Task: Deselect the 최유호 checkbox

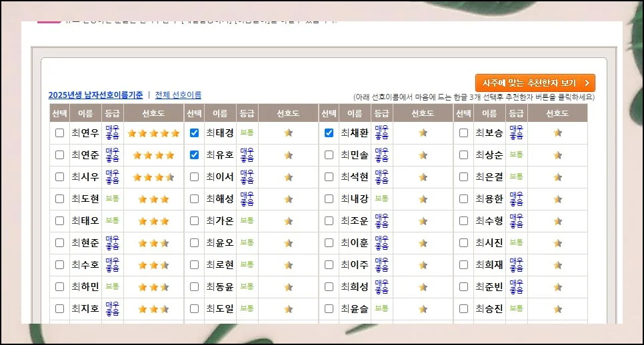Action: (194, 155)
